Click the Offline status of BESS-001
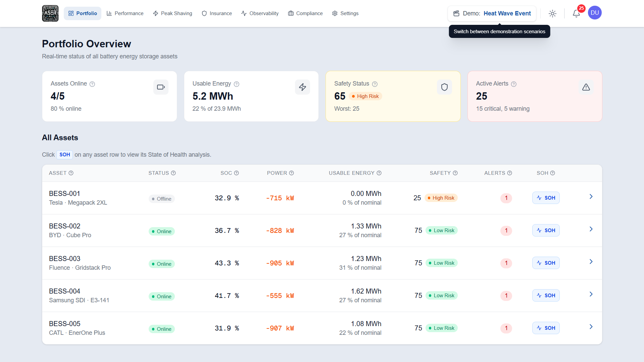Viewport: 644px width, 362px height. [x=162, y=199]
